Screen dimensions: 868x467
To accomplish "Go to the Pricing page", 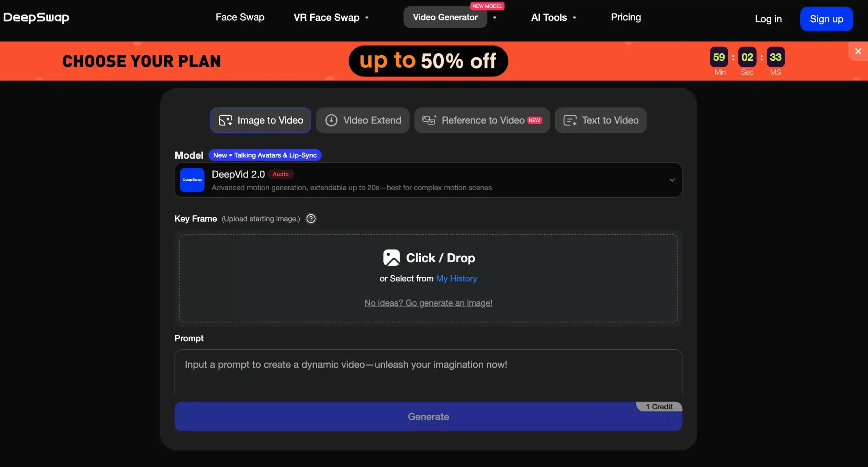I will click(x=626, y=17).
